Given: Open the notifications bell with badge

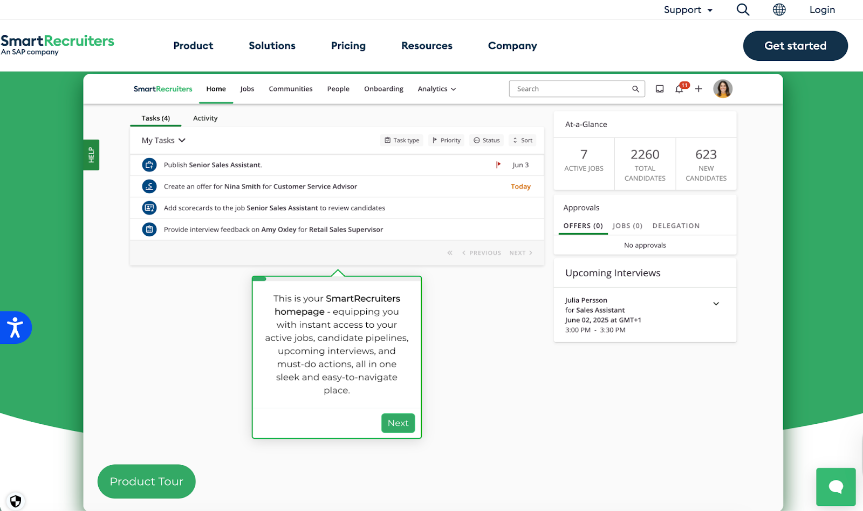Looking at the screenshot, I should [x=680, y=88].
